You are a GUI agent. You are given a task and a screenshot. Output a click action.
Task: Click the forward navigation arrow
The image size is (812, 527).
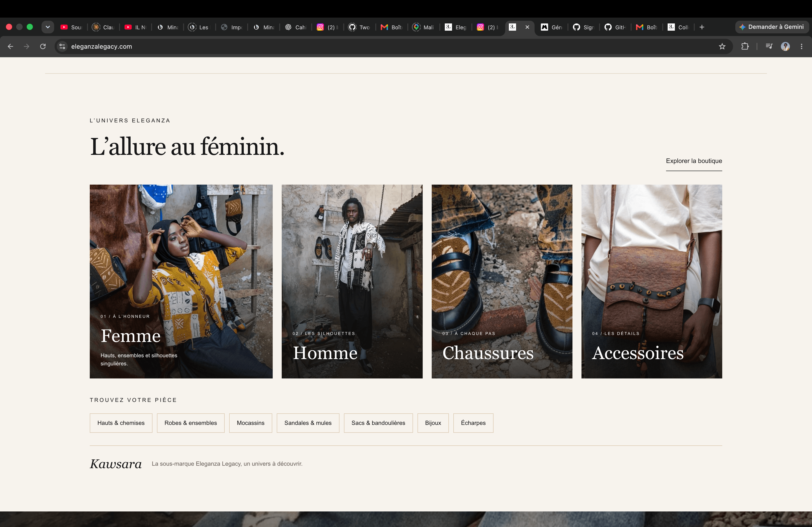(27, 46)
